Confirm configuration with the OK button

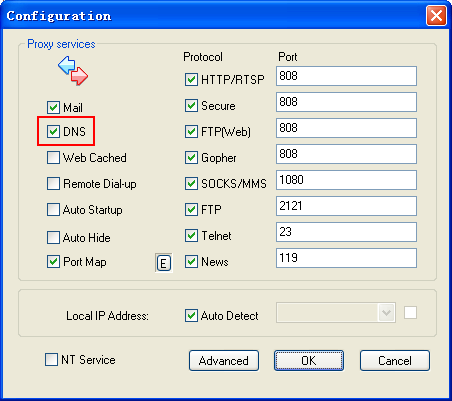tap(309, 360)
